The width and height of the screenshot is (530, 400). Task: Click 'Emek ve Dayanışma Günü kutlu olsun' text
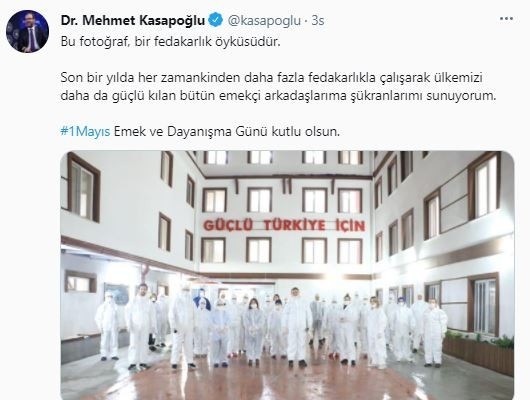pos(226,132)
